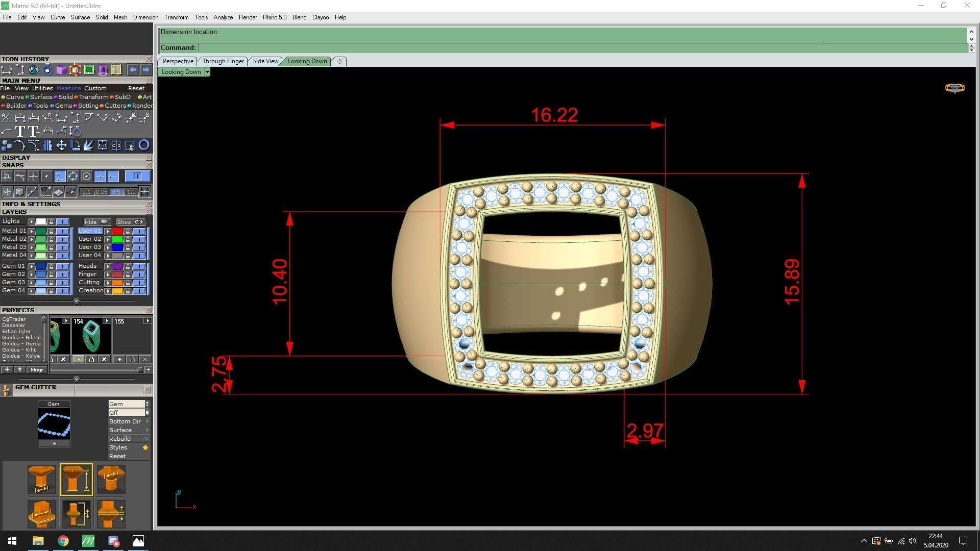Switch to the Perspective viewport tab
This screenshot has height=551, width=980.
click(x=178, y=61)
